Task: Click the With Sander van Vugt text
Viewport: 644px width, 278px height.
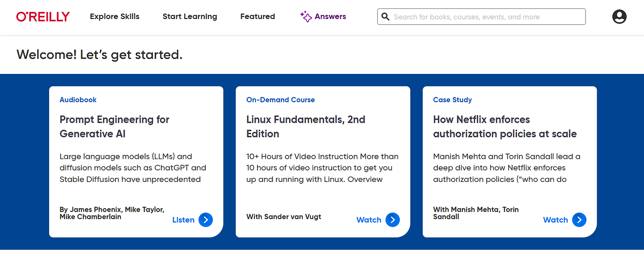Action: (x=284, y=216)
